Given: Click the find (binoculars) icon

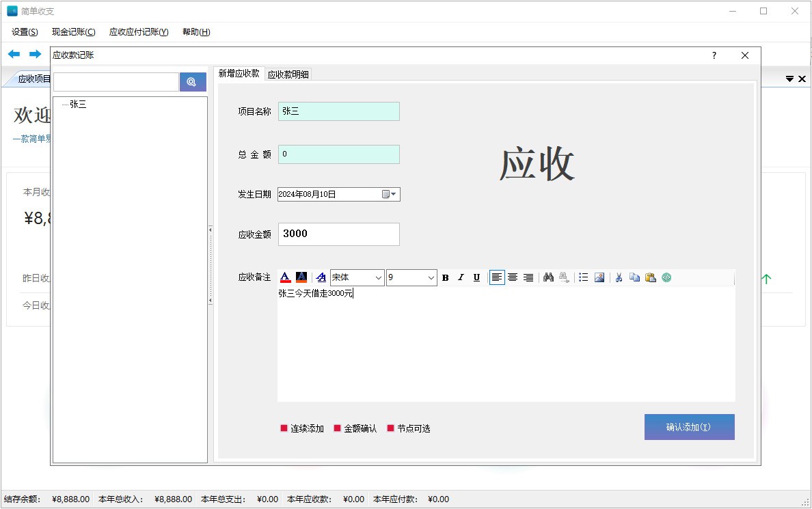Looking at the screenshot, I should [547, 277].
